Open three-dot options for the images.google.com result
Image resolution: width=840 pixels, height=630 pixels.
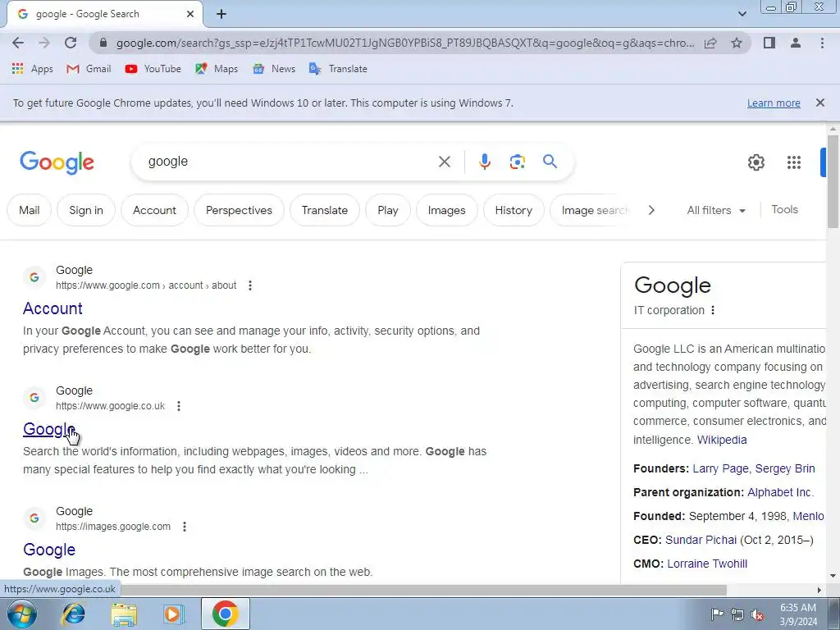(x=185, y=527)
